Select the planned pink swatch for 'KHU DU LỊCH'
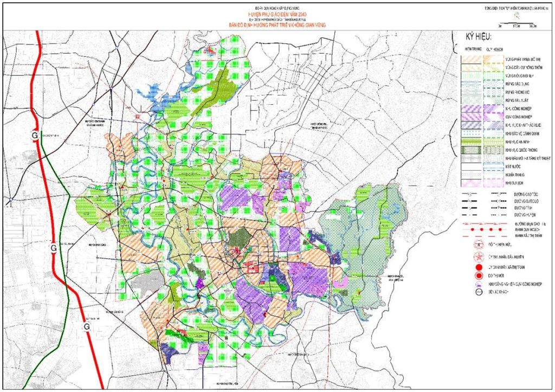Screen dimensions: 555x392 (x=493, y=183)
